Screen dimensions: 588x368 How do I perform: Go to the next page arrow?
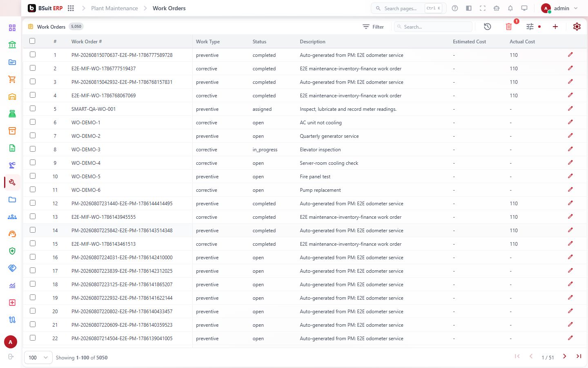565,357
